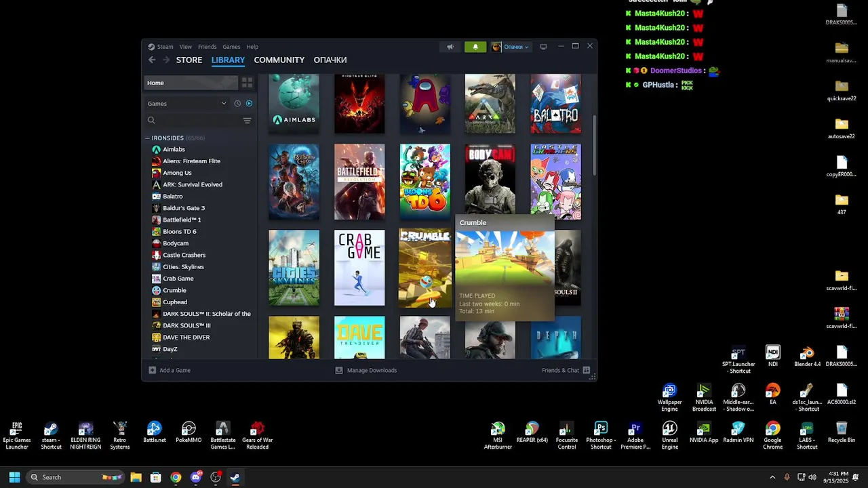
Task: Select Home in the library sidebar
Action: point(192,83)
